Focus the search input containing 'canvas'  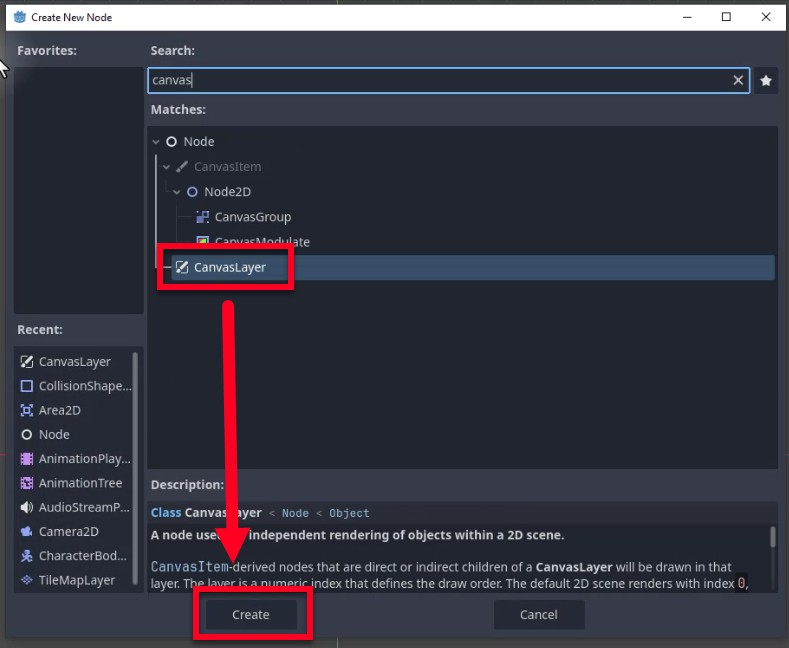coord(449,80)
